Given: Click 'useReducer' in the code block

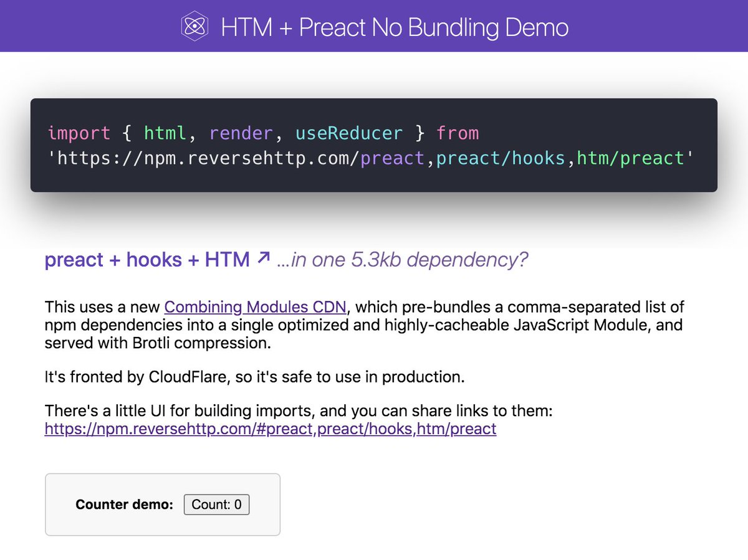Looking at the screenshot, I should click(x=349, y=133).
